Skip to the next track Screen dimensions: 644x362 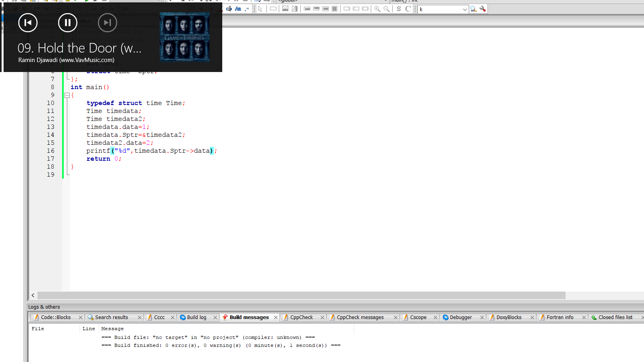coord(108,23)
